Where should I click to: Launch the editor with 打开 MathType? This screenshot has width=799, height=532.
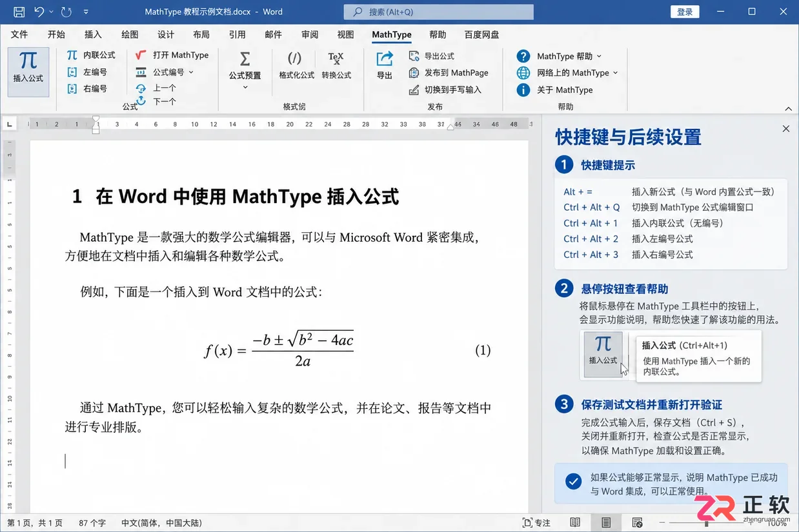172,55
